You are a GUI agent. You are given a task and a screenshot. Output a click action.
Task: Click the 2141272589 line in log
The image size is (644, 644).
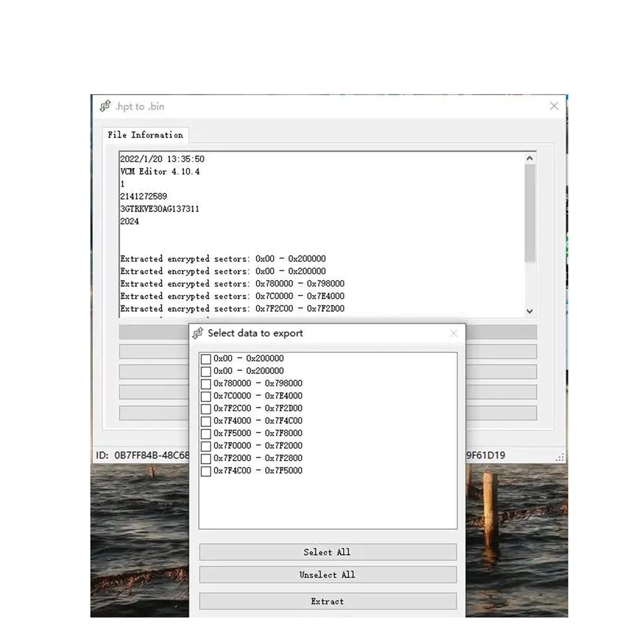pyautogui.click(x=143, y=197)
